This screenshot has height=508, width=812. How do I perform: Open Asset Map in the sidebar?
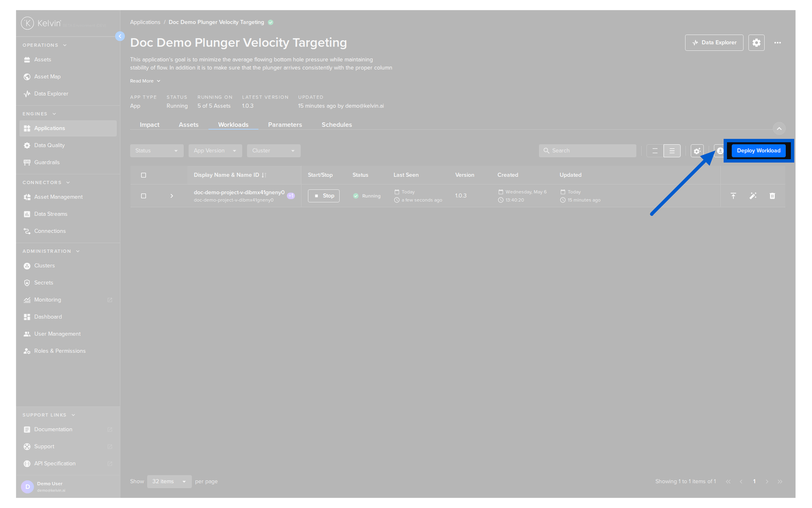coord(47,77)
